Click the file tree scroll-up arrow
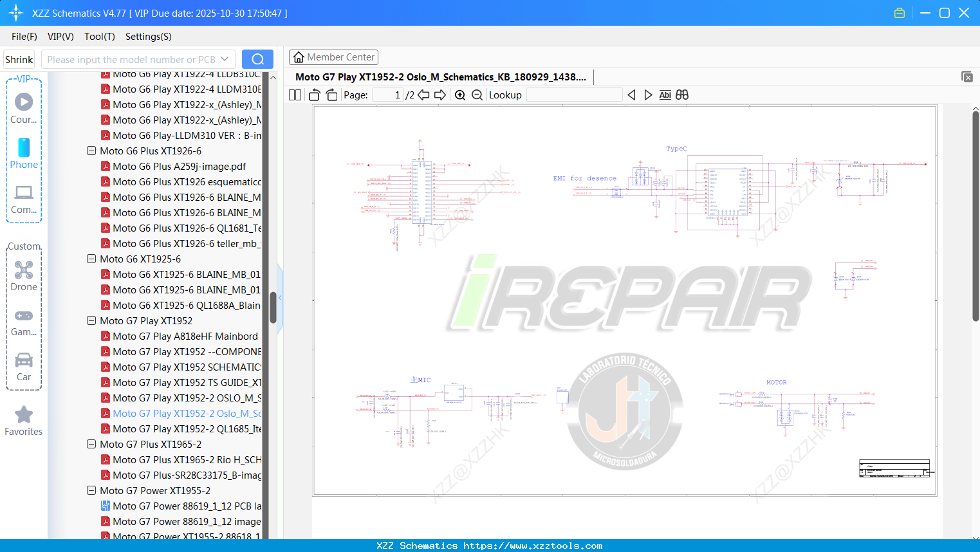Image resolution: width=980 pixels, height=552 pixels. 273,77
